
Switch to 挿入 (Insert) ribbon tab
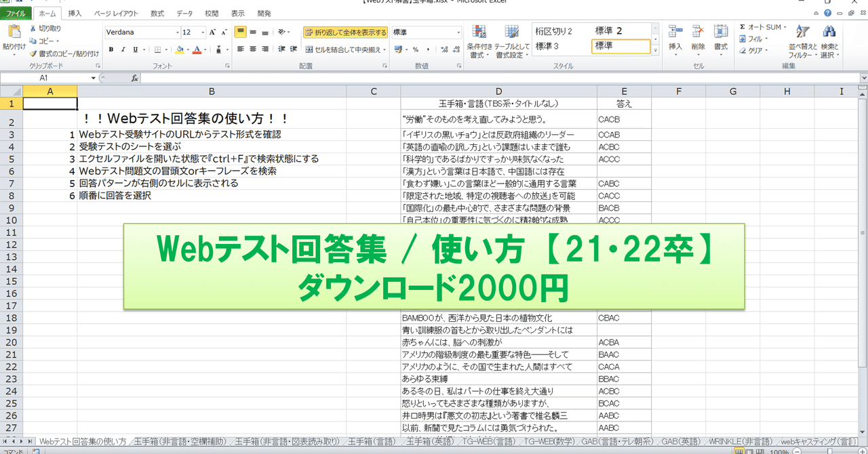tap(75, 13)
